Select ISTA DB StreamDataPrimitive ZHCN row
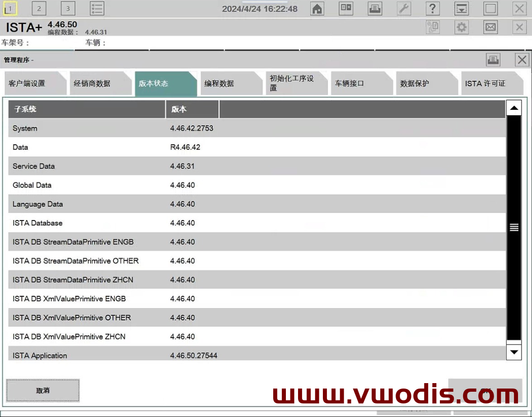Viewport: 532px width, 417px height. 257,280
